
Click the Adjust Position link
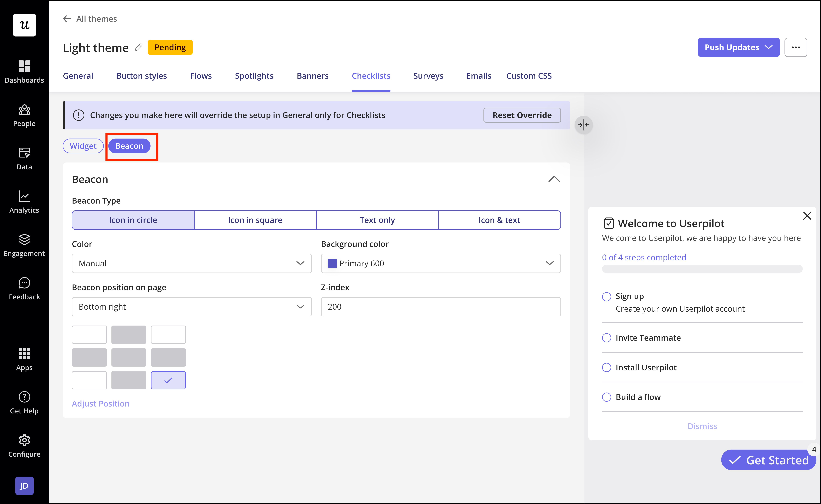pos(101,403)
